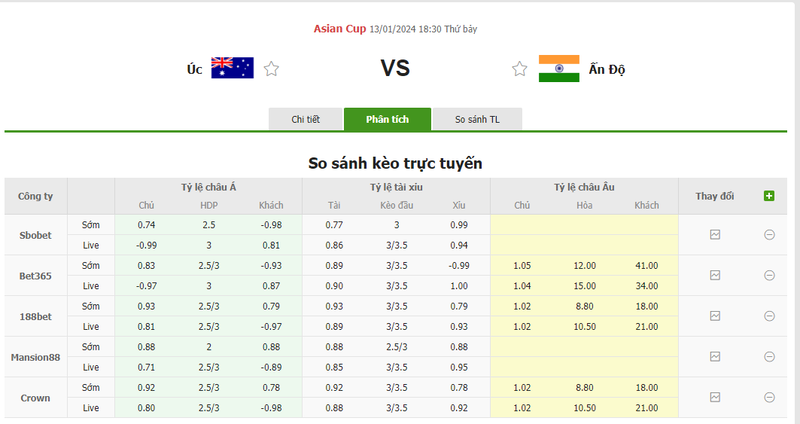Open the Bet365 odds change chart icon
The image size is (800, 424).
click(x=715, y=275)
